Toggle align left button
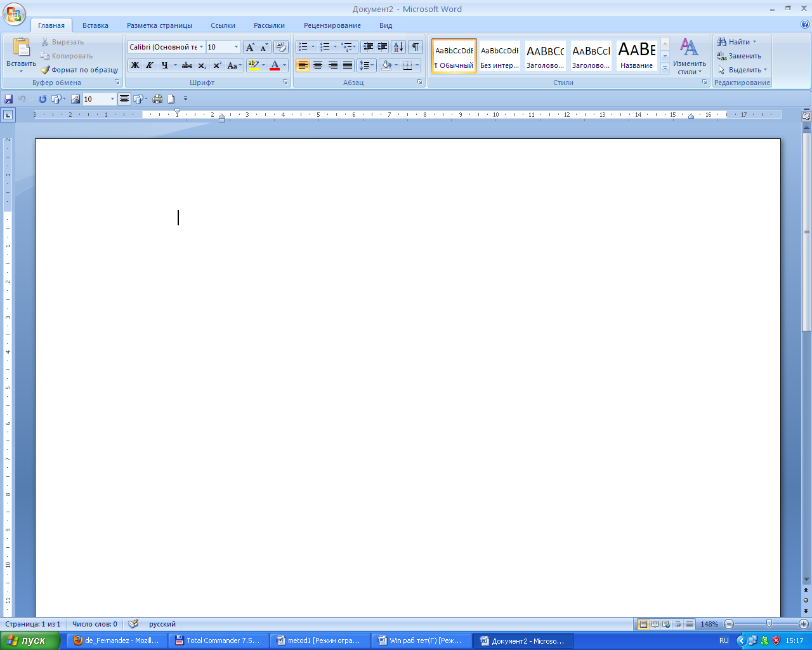 [x=303, y=65]
